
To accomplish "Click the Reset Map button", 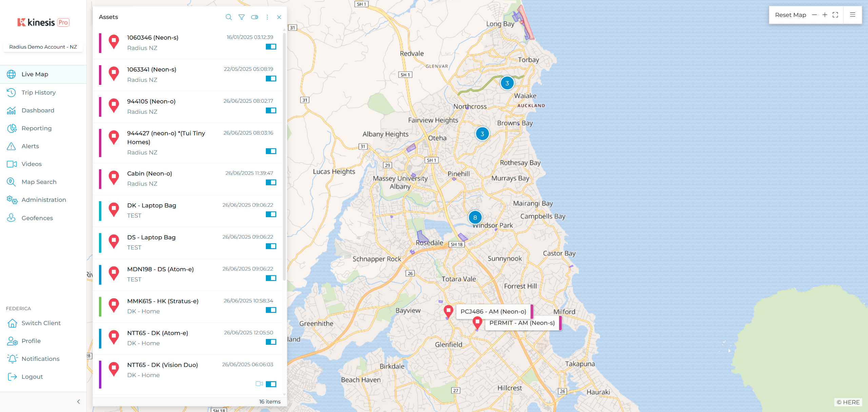I will (x=790, y=15).
